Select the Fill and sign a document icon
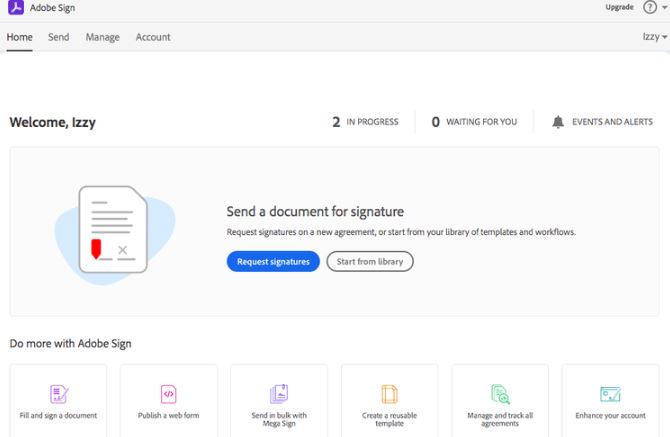The width and height of the screenshot is (670, 437). [59, 394]
